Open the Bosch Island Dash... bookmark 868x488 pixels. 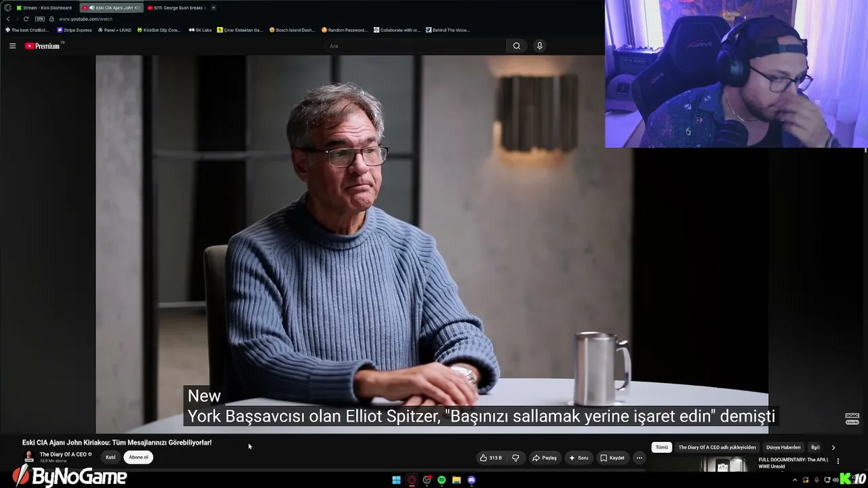[292, 30]
